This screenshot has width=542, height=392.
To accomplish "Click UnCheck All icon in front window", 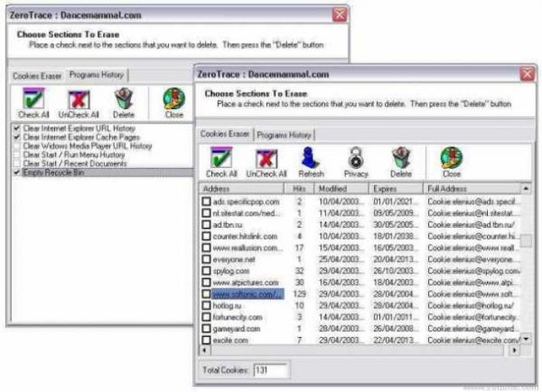I will (x=266, y=159).
